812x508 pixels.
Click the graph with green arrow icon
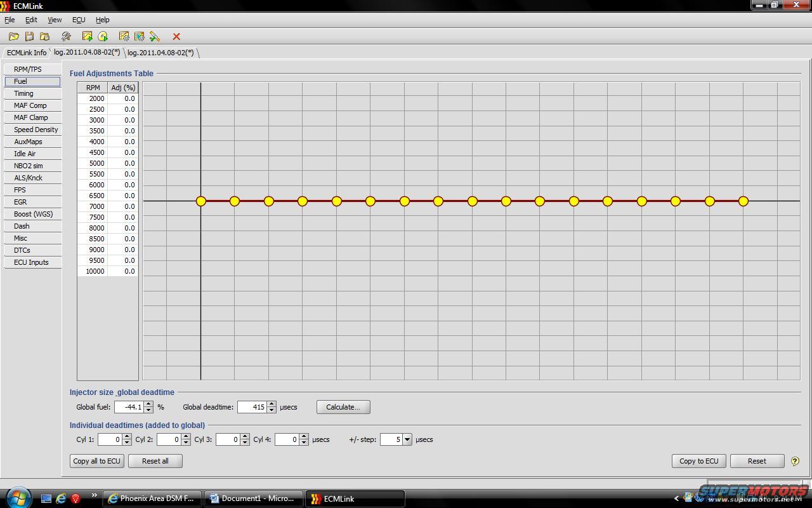coord(88,37)
